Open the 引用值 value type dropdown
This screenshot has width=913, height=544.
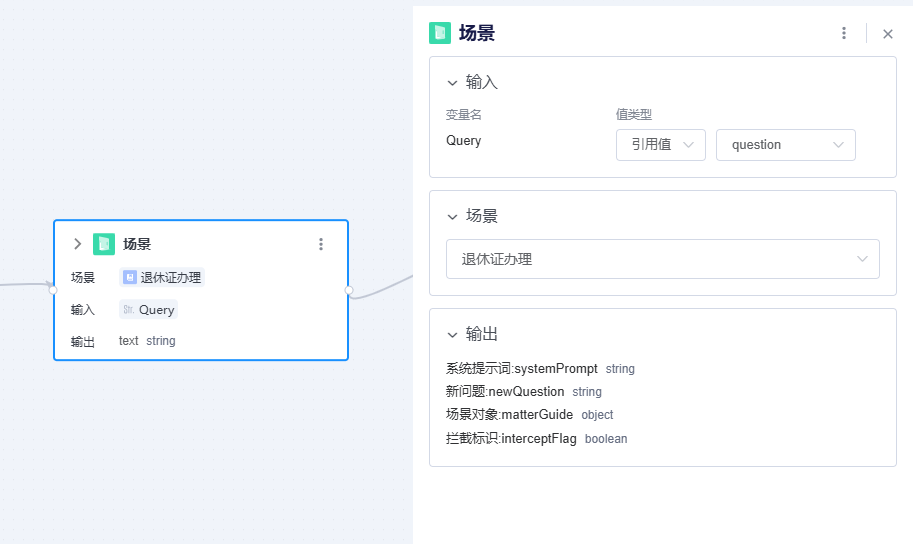point(661,145)
